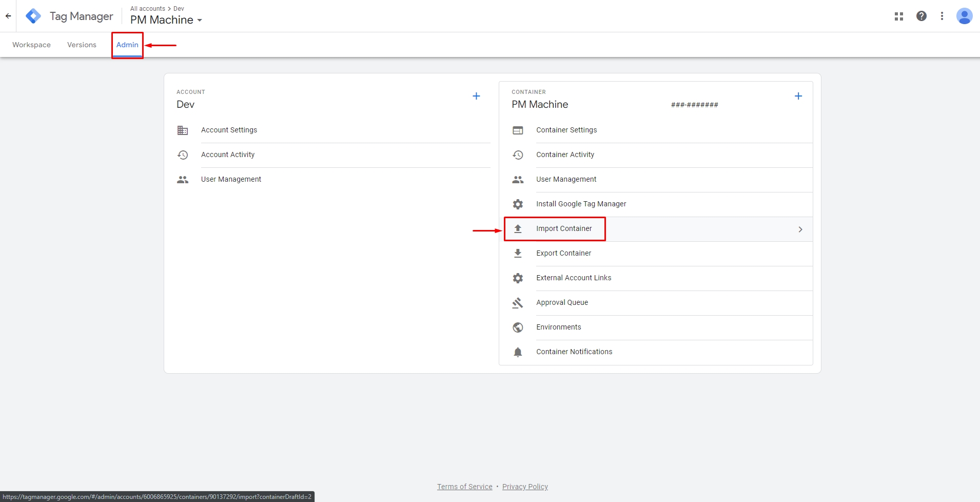Click the Container Activity history icon
Viewport: 980px width, 502px height.
point(518,155)
